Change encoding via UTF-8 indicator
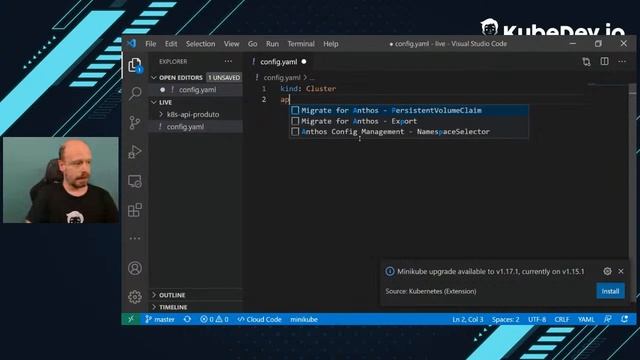Screen dimensions: 640x360 point(537,319)
